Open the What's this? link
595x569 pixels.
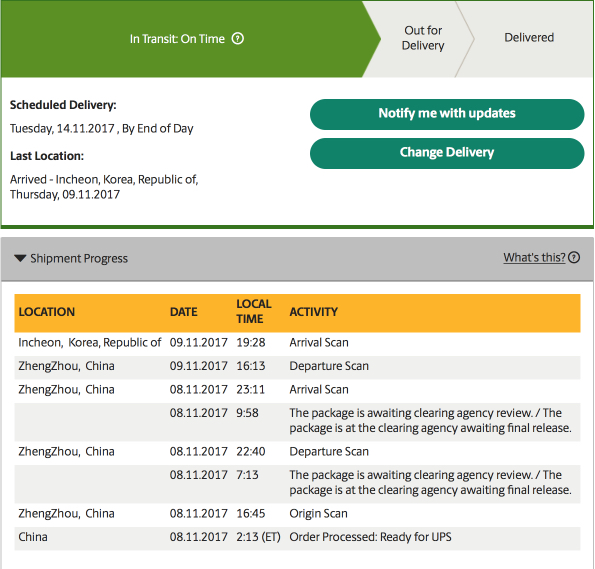(x=534, y=257)
